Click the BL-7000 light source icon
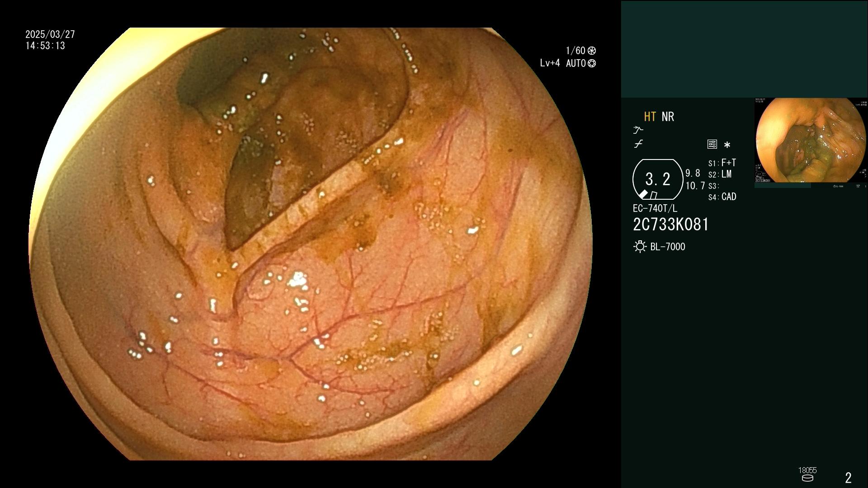 coord(640,247)
